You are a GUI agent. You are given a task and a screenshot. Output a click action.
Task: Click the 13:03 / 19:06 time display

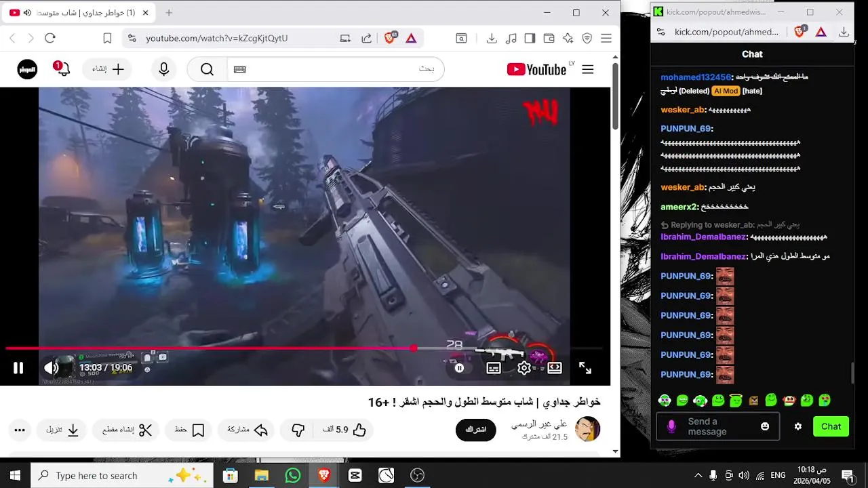[x=106, y=368]
